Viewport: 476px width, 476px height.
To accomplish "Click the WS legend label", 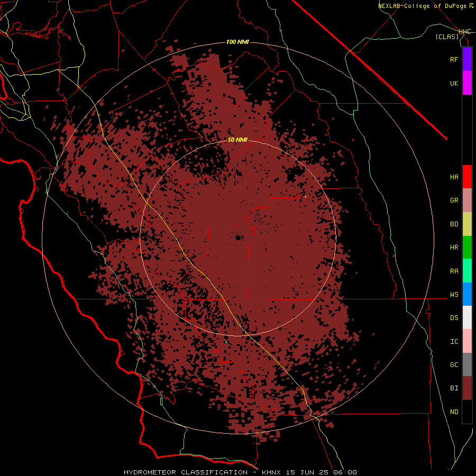I will click(x=454, y=295).
